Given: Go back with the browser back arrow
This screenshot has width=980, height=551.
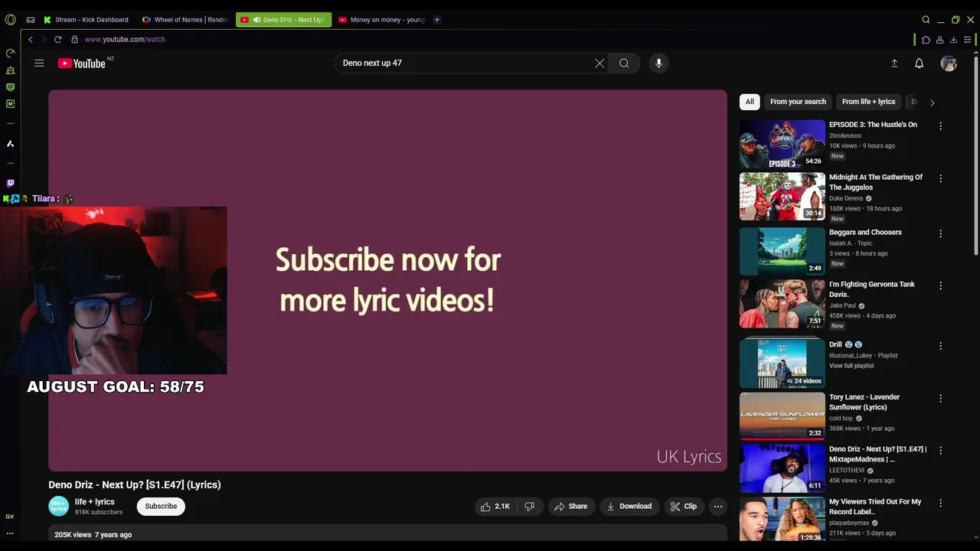Looking at the screenshot, I should (x=31, y=39).
